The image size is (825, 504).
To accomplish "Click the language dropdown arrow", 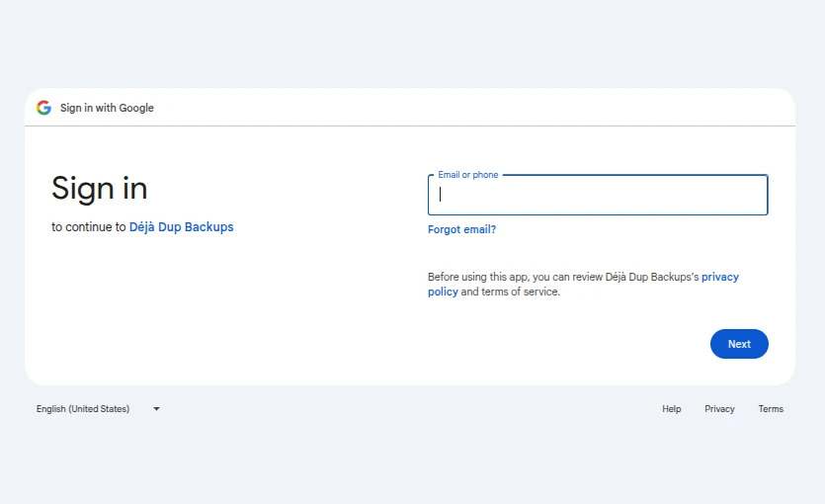I will (156, 409).
